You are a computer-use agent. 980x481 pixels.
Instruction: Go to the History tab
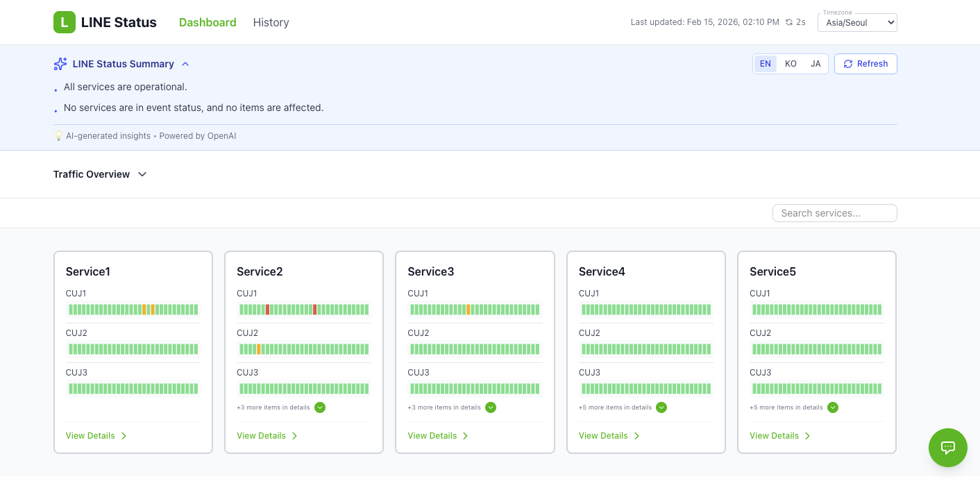pos(271,22)
